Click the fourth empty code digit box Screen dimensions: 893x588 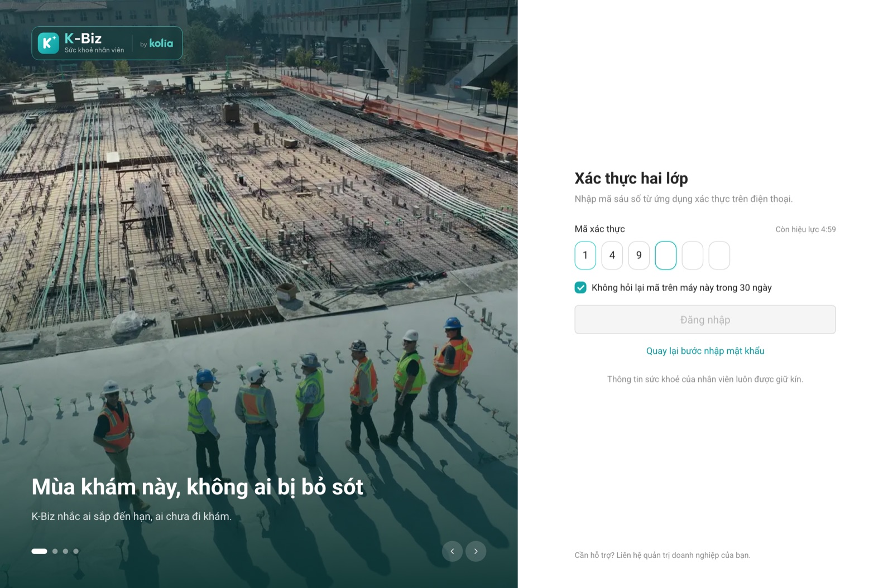(x=666, y=256)
